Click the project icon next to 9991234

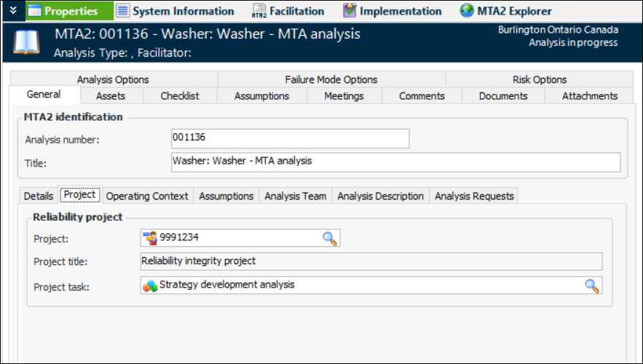150,238
